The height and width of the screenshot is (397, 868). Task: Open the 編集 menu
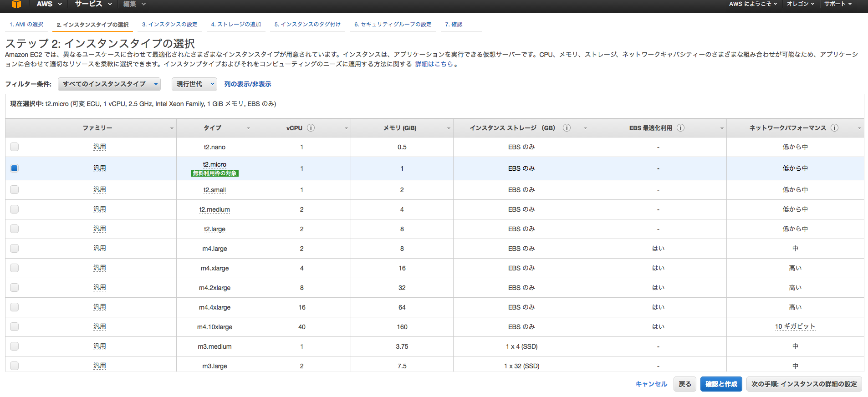(134, 4)
